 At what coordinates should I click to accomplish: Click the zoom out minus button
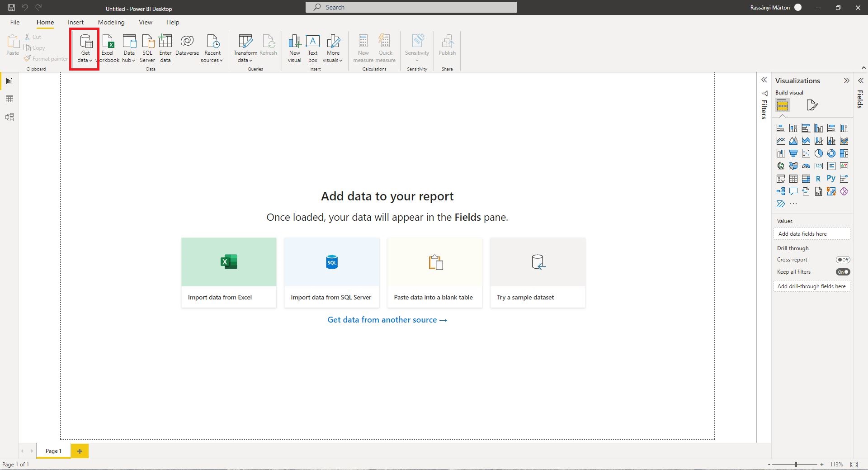769,465
